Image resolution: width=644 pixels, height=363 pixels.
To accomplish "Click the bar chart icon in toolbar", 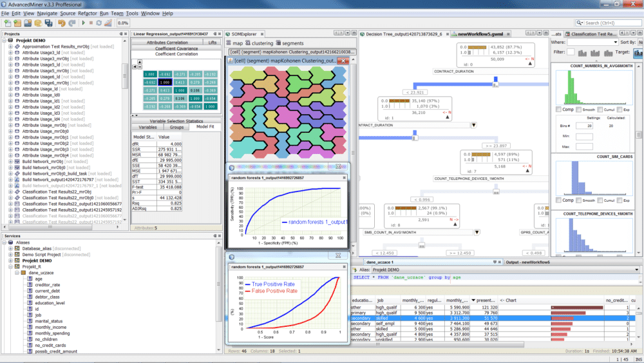I will (x=108, y=23).
